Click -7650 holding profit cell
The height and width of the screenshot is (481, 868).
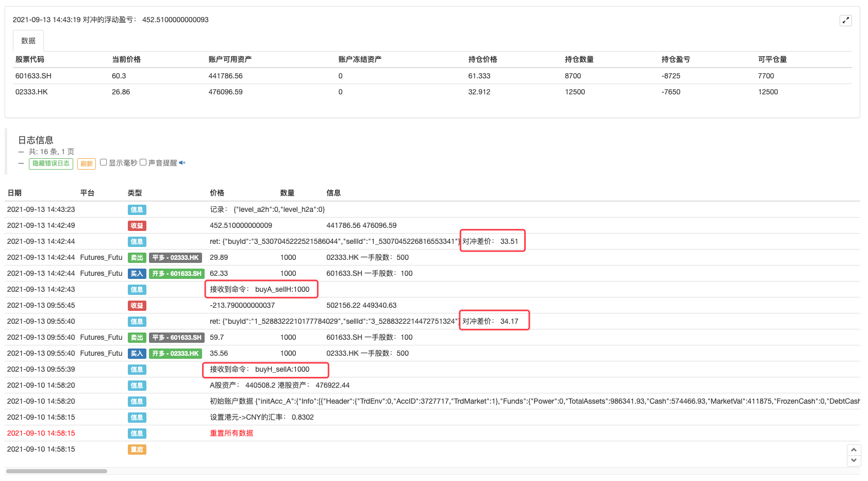[671, 92]
